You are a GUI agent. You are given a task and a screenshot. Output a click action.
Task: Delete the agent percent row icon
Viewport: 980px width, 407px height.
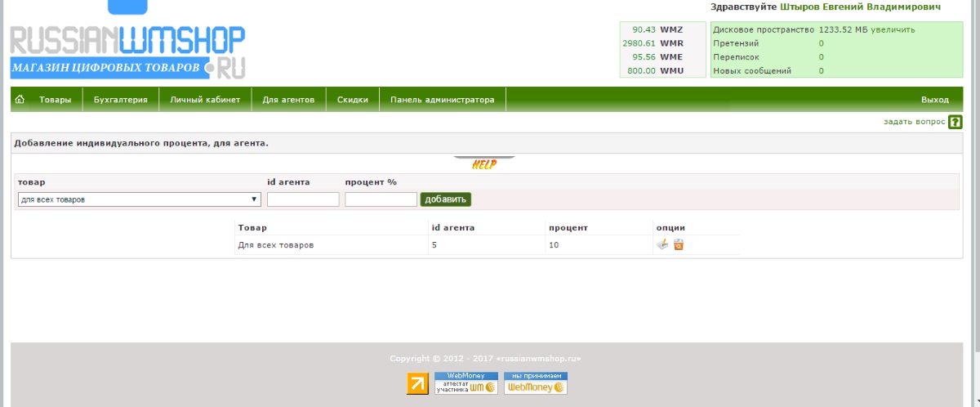(x=678, y=244)
